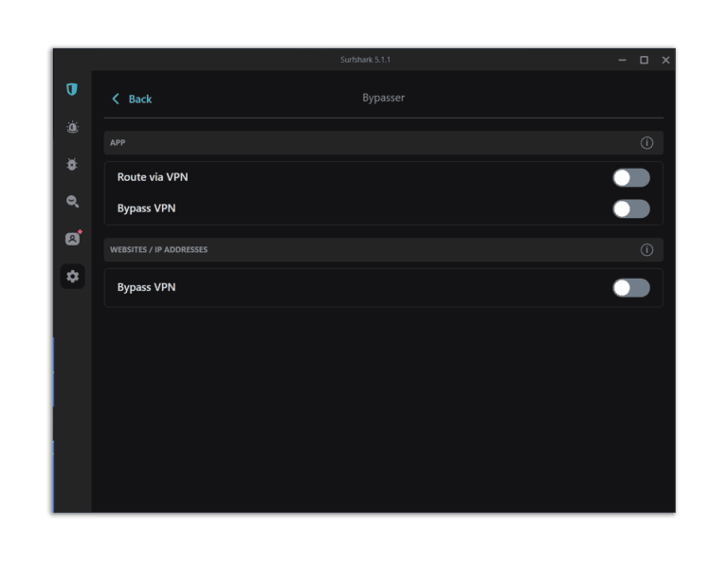This screenshot has height=561, width=728.
Task: Maximize the Surfshark window
Action: pyautogui.click(x=644, y=60)
